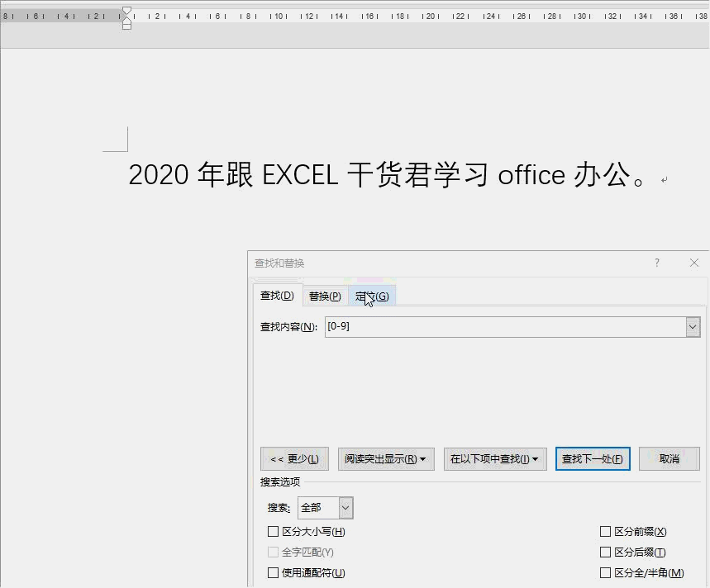
Task: Click the 取消 button
Action: 669,459
